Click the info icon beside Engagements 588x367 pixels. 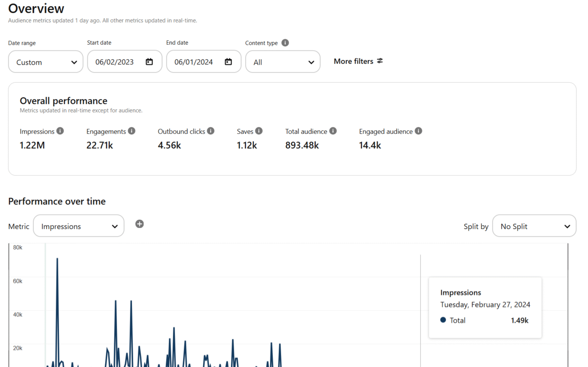pos(131,131)
